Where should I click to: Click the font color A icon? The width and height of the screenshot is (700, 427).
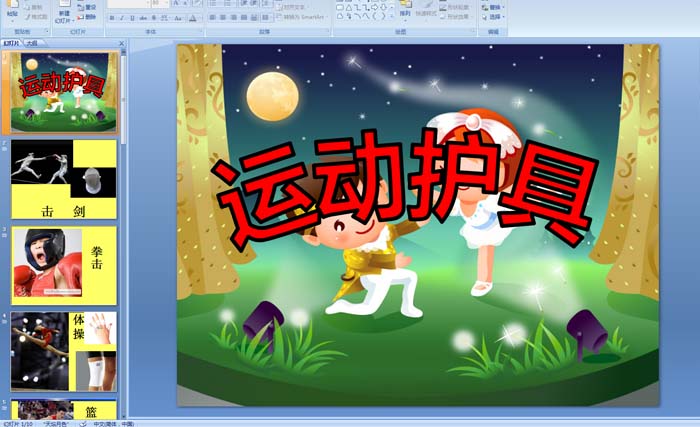(x=193, y=18)
